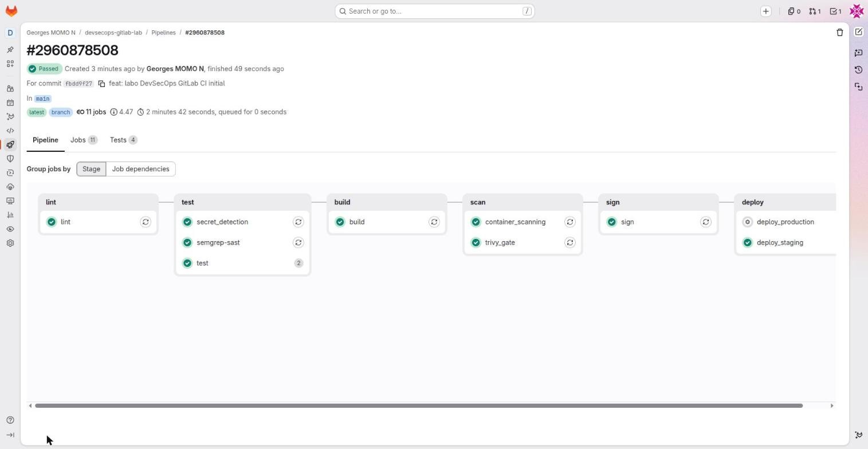
Task: Collapse the left sidebar using the arrow icon
Action: coord(10,435)
